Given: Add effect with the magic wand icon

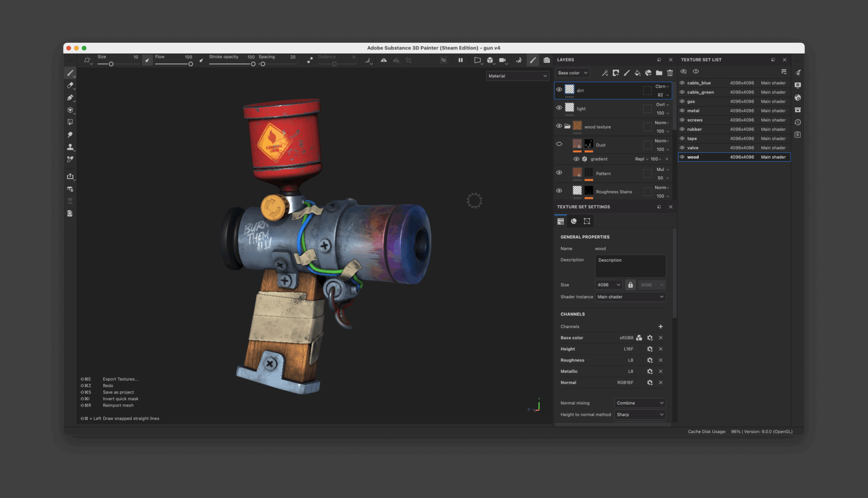Looking at the screenshot, I should coord(605,73).
